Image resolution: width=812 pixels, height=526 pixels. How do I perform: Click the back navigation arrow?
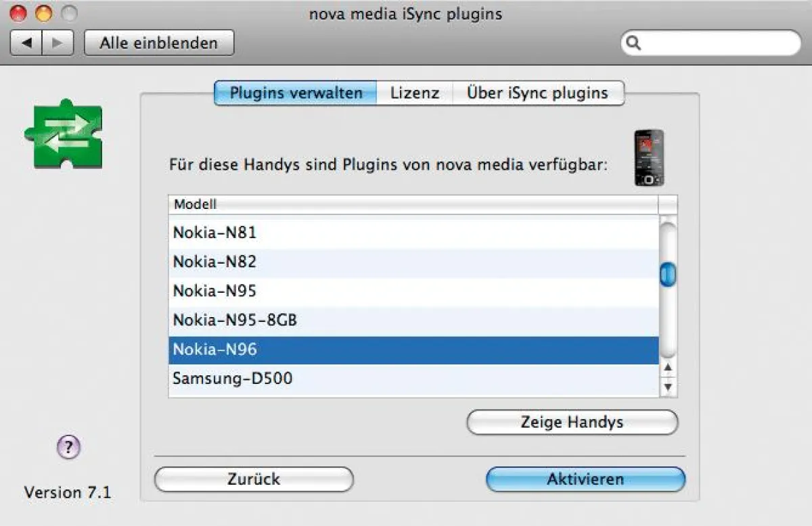click(26, 43)
